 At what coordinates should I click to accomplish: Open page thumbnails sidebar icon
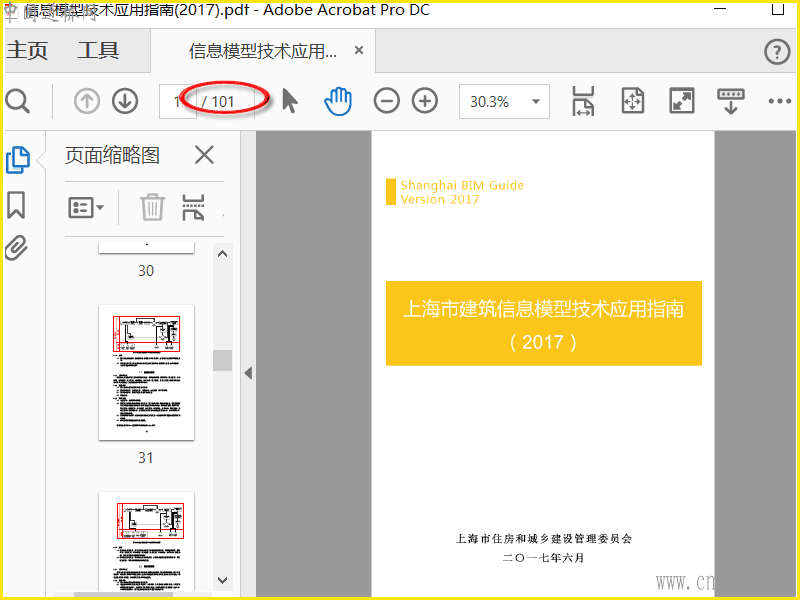click(x=18, y=160)
